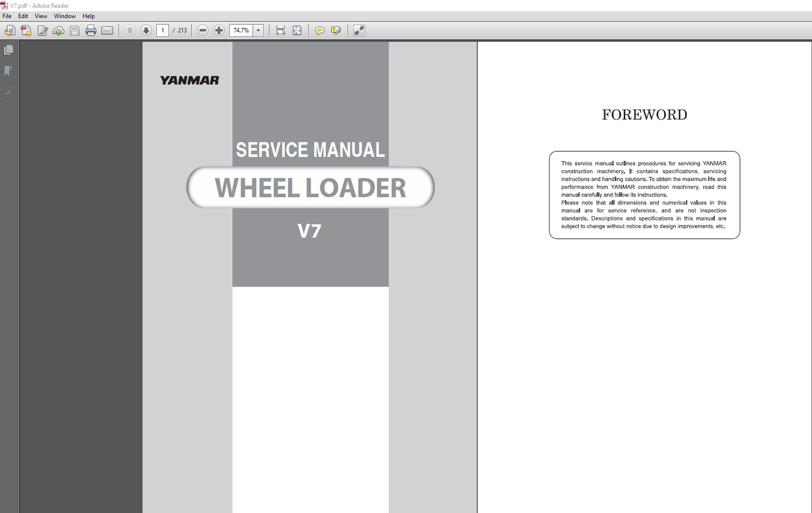Click the zoom value field showing 74.7%
The height and width of the screenshot is (513, 812).
click(241, 30)
